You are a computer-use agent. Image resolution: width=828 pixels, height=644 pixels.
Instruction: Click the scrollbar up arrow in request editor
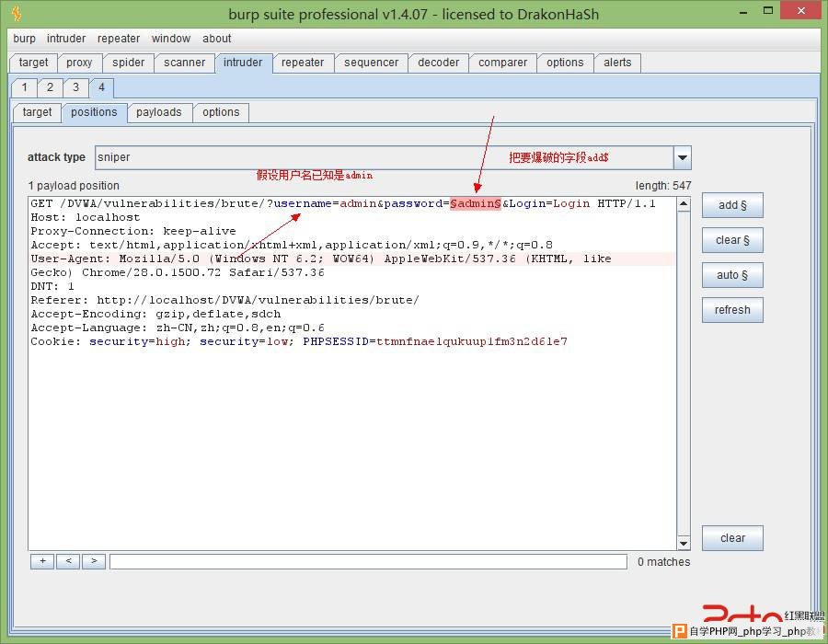pyautogui.click(x=684, y=203)
